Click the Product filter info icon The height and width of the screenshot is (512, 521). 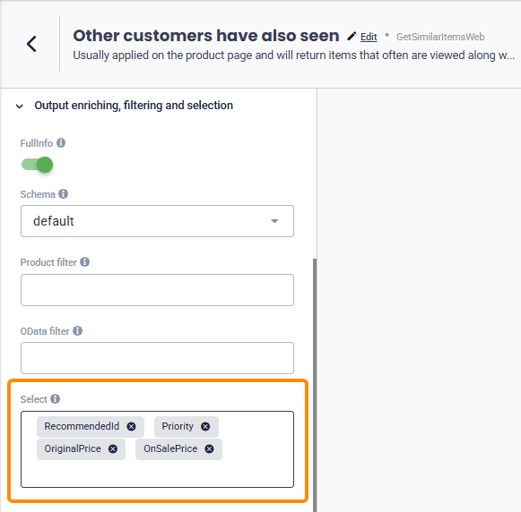(x=85, y=262)
